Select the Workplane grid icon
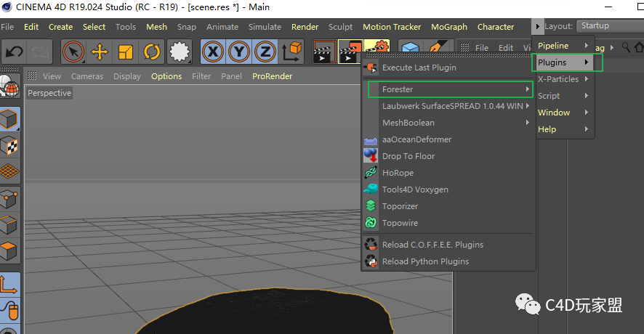Viewport: 644px width, 334px height. [9, 171]
